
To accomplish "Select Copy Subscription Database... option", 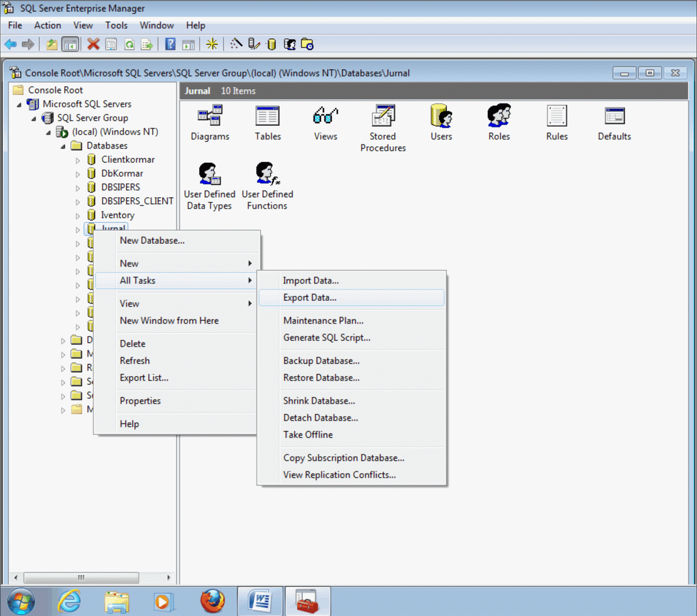I will pos(352,458).
